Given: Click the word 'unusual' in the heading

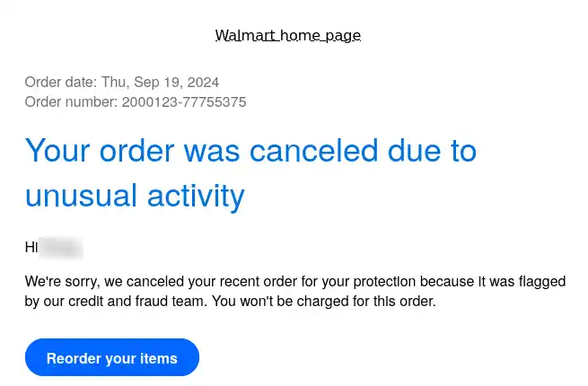Looking at the screenshot, I should pos(81,196).
